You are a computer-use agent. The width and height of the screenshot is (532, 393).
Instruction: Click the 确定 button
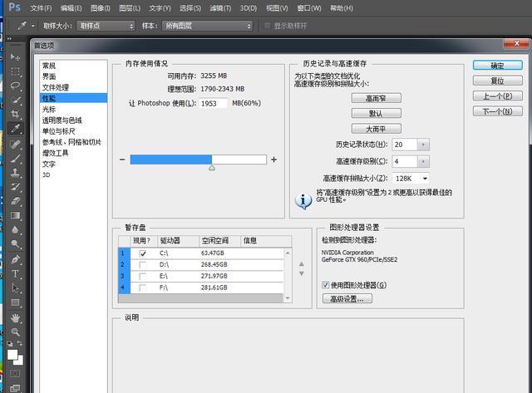coord(497,66)
